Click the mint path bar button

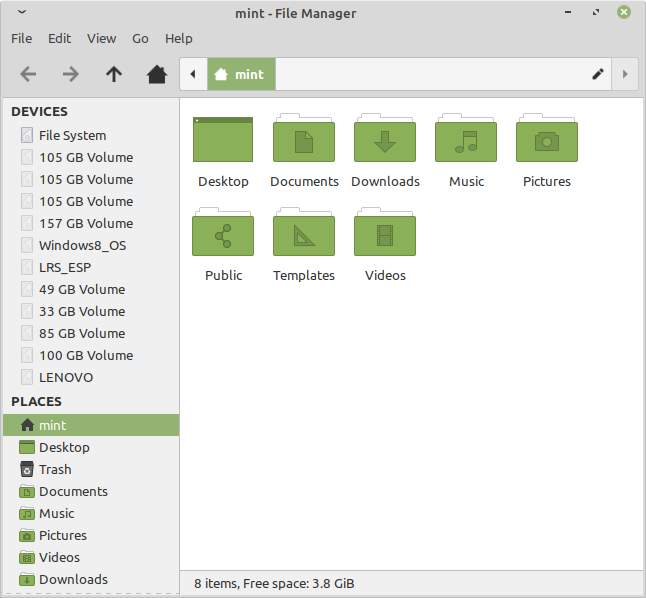241,74
